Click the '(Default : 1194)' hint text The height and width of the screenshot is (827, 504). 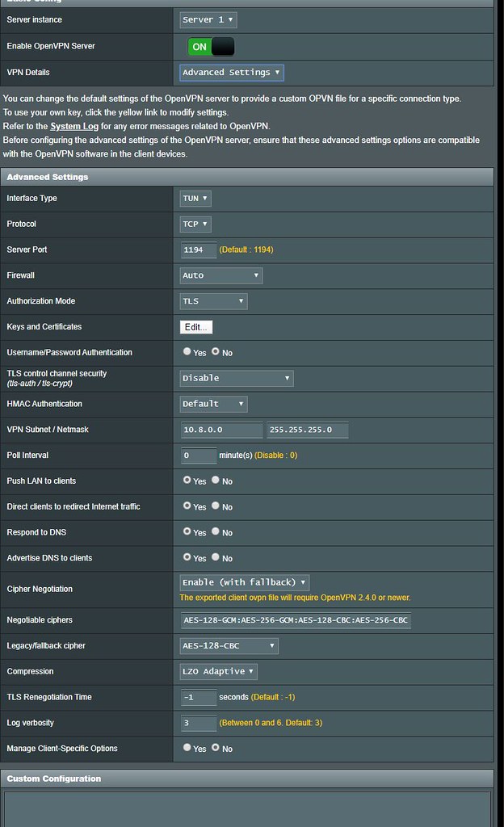pyautogui.click(x=246, y=250)
